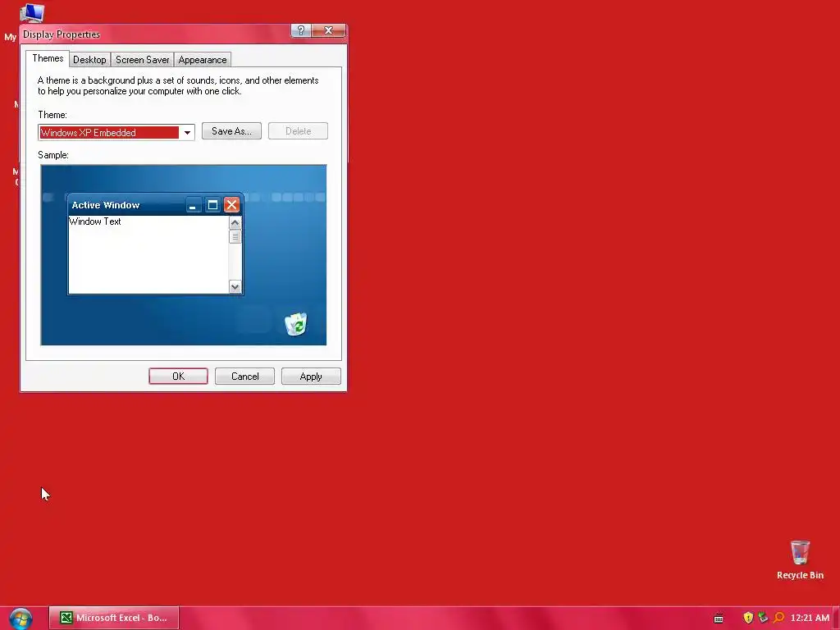Viewport: 840px width, 630px height.
Task: Click the Save As... button
Action: 231,131
